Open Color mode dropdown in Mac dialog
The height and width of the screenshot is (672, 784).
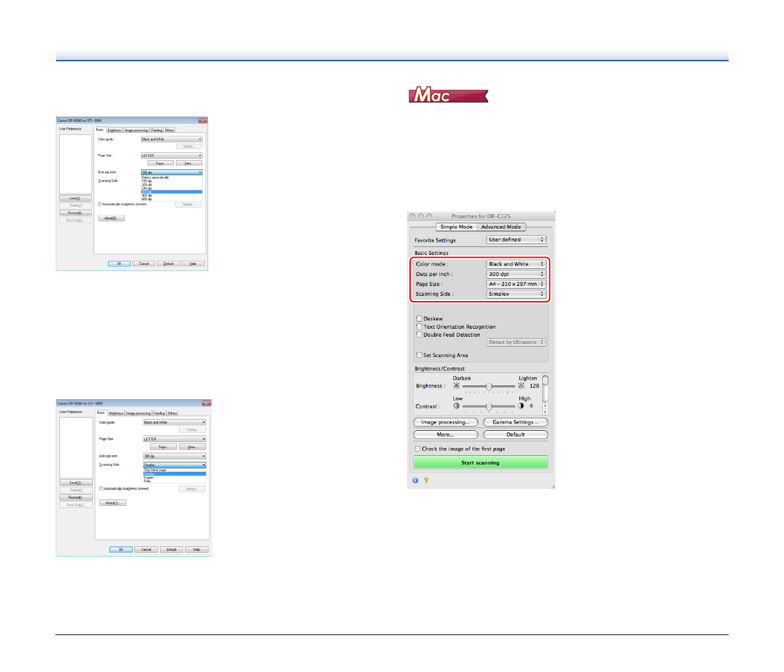(x=516, y=264)
